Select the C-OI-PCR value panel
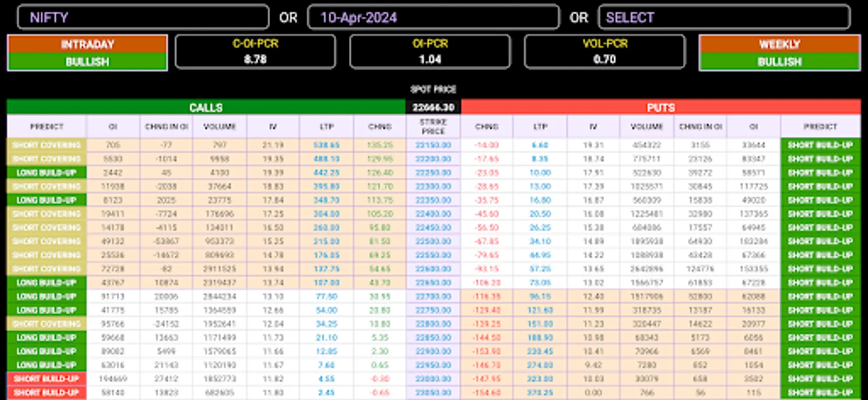868x400 pixels. pyautogui.click(x=256, y=52)
